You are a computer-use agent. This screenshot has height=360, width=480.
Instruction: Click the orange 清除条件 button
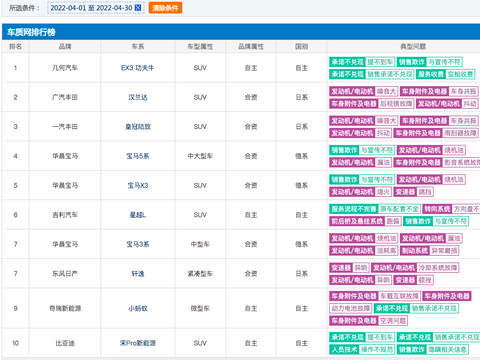(x=165, y=8)
